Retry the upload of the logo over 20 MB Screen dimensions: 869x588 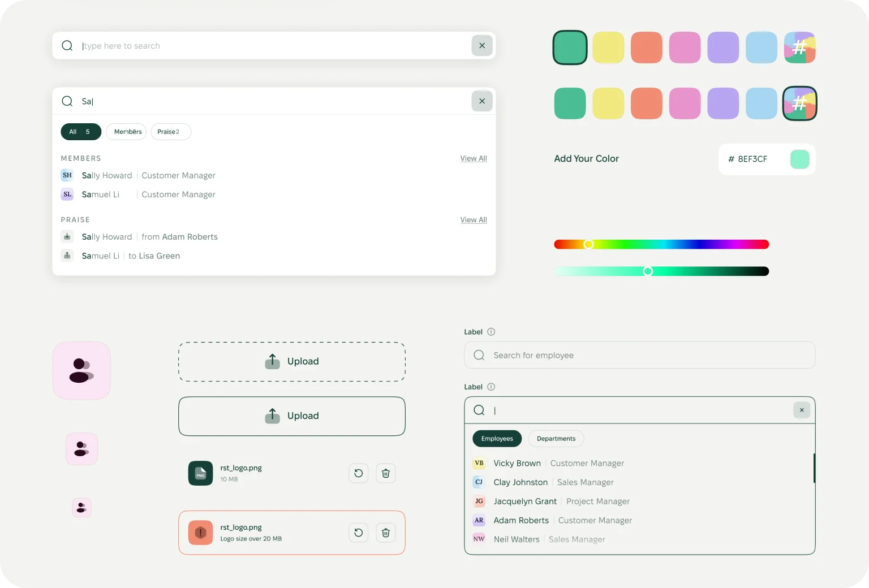(359, 533)
